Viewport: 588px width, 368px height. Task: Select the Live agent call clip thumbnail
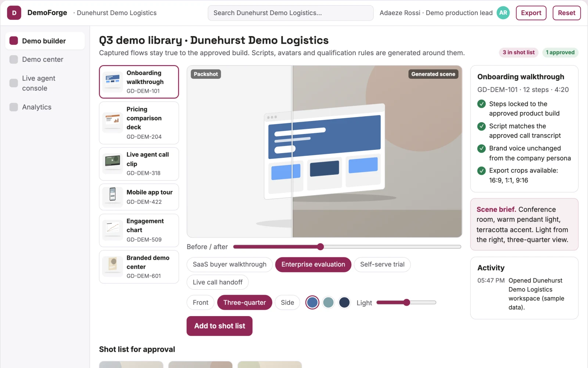click(x=112, y=164)
